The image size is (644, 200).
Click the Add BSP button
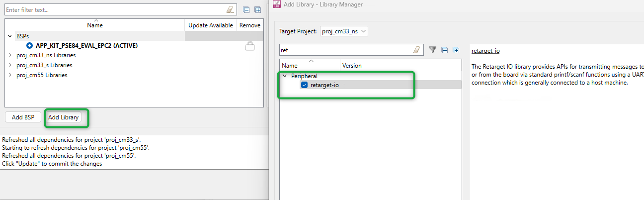[23, 117]
